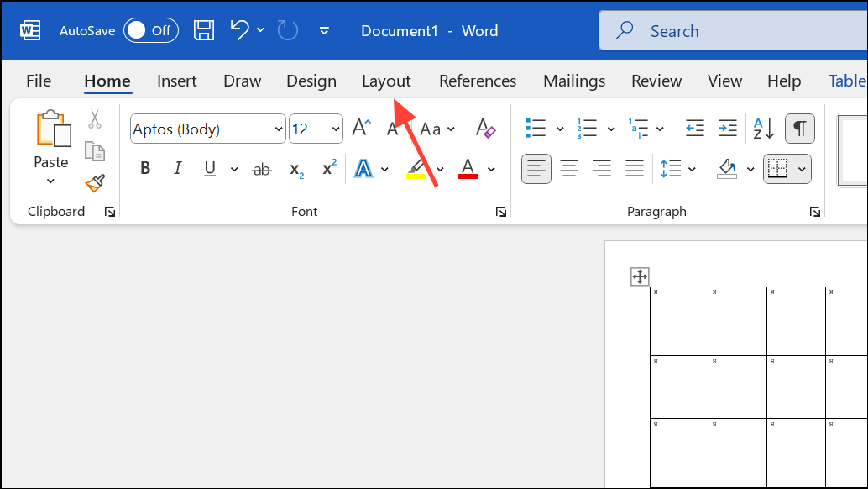Align text right
Image resolution: width=868 pixels, height=489 pixels.
(x=602, y=168)
